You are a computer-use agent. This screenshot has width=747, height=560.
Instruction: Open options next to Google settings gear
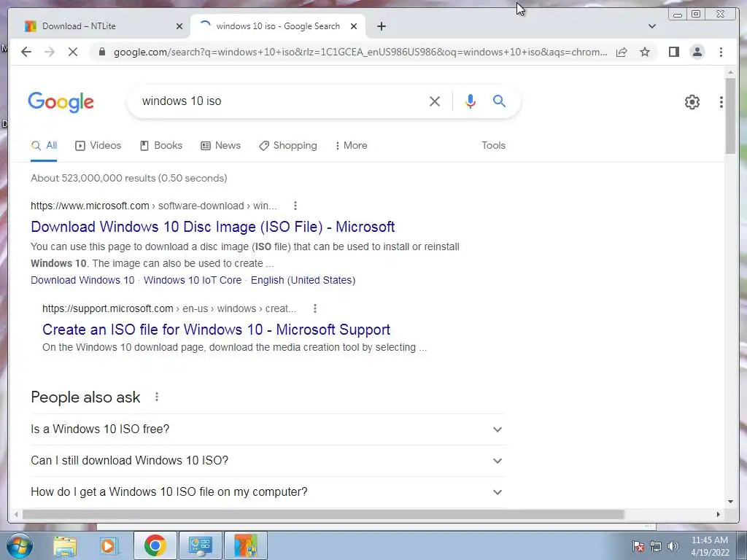[x=721, y=102]
